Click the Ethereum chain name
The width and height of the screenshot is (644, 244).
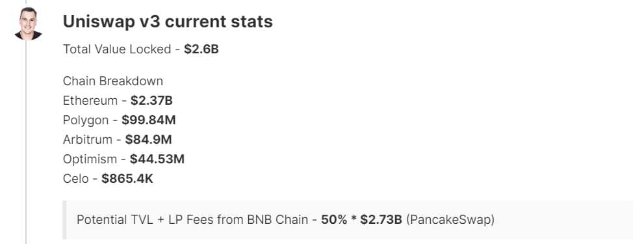[x=90, y=101]
